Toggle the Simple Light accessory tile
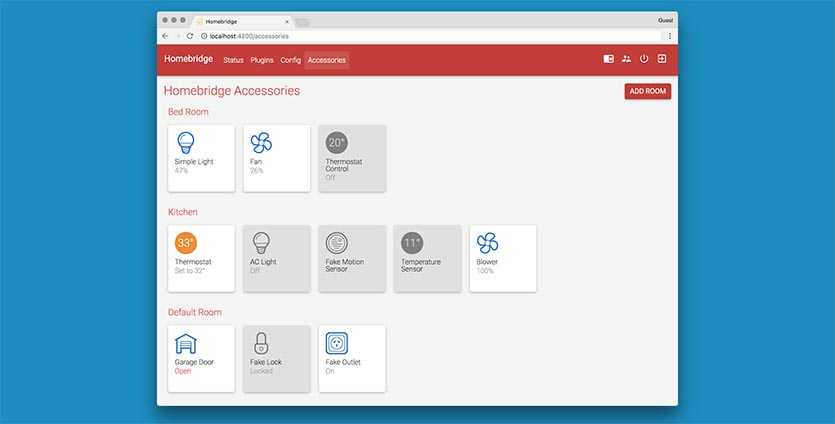The width and height of the screenshot is (835, 424). pyautogui.click(x=201, y=158)
